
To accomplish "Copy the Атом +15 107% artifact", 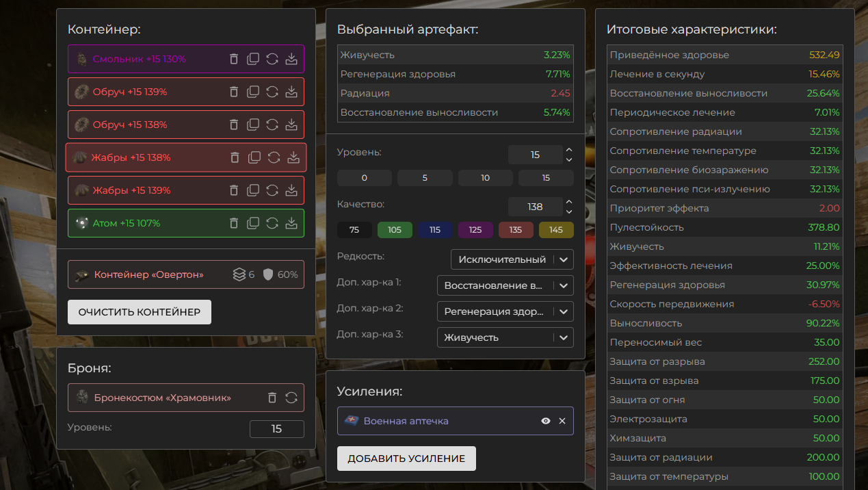I will tap(253, 223).
